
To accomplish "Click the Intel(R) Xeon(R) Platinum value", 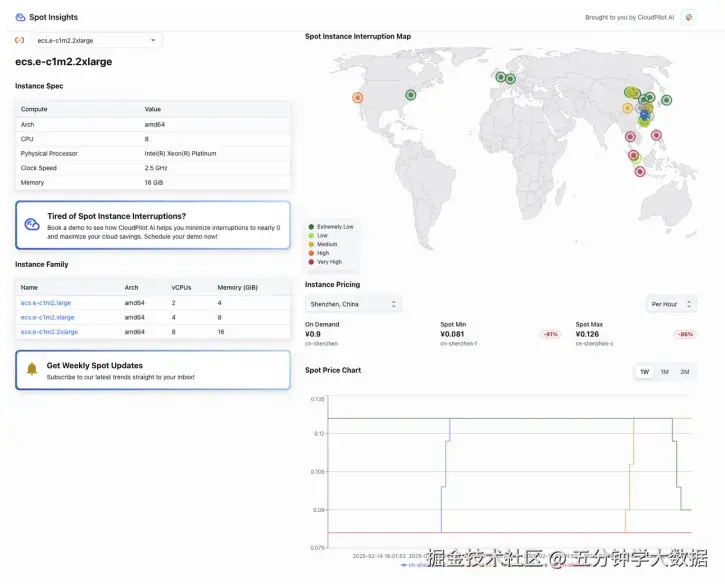I will tap(180, 154).
